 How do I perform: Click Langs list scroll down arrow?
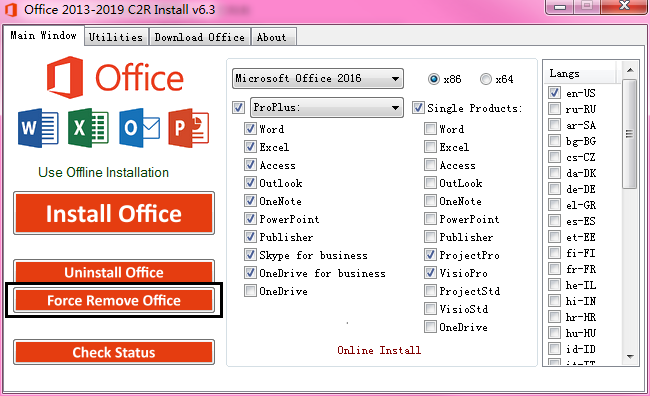tap(630, 357)
